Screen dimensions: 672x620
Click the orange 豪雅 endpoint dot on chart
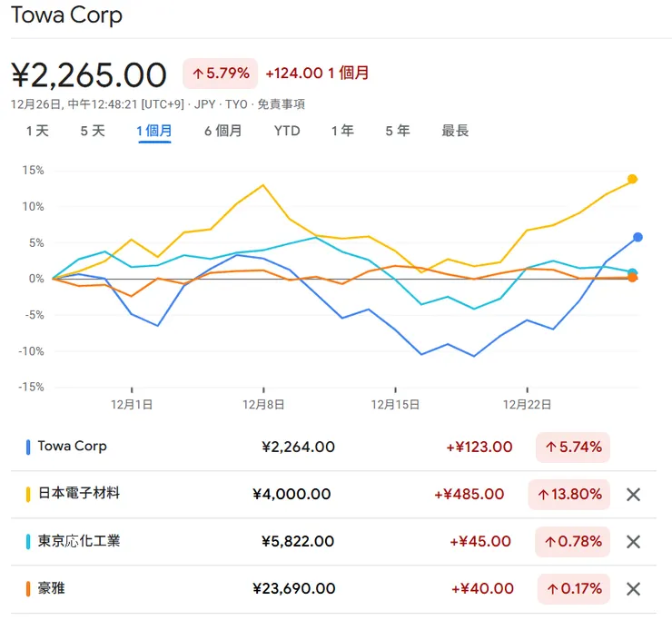click(x=632, y=278)
